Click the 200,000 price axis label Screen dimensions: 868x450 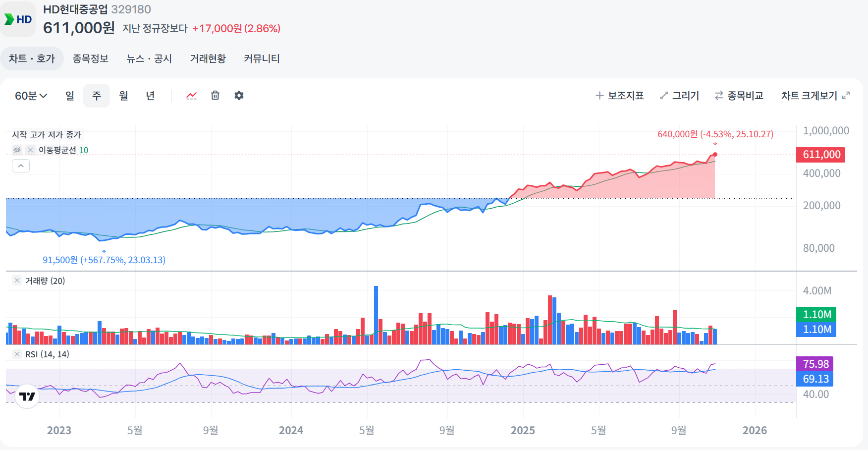821,206
